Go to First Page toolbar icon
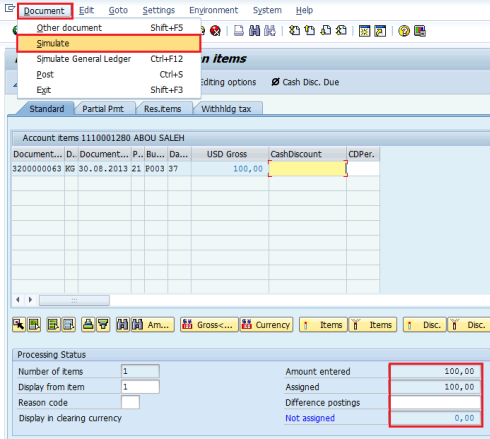The height and width of the screenshot is (439, 490). click(294, 31)
